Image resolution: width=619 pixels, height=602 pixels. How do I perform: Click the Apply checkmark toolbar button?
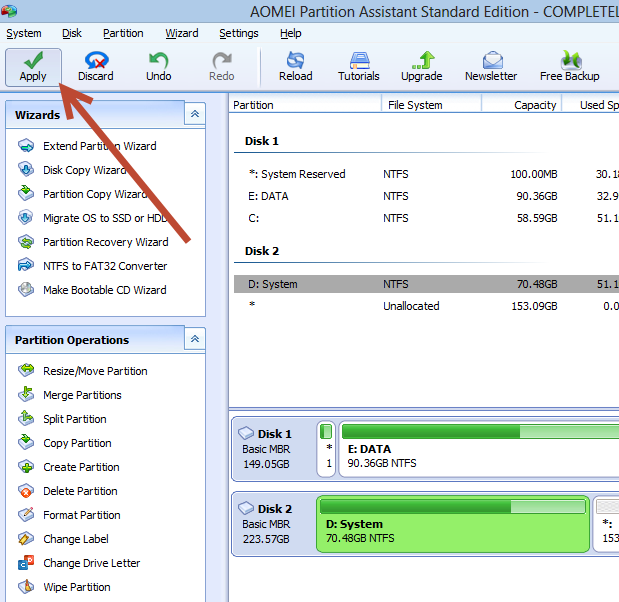click(33, 66)
